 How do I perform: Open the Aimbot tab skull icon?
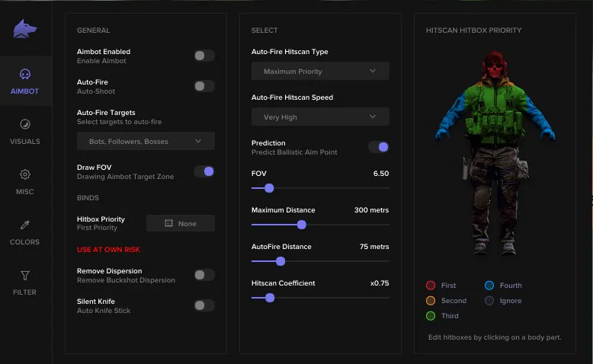pos(25,75)
